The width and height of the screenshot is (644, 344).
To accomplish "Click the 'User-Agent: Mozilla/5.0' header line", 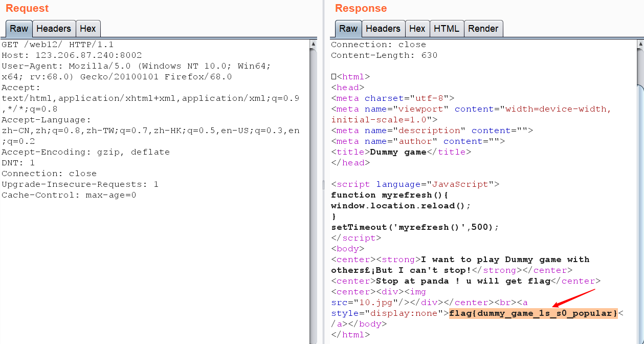I will [x=136, y=66].
